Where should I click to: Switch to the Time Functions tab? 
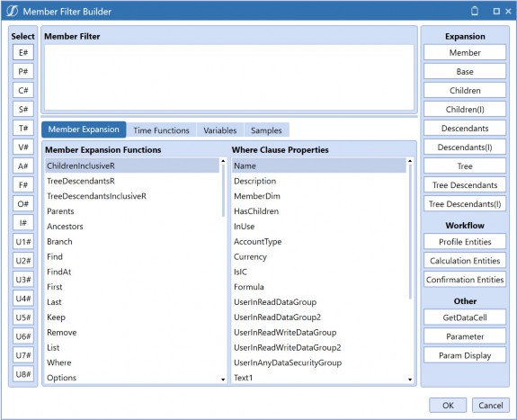(x=161, y=130)
